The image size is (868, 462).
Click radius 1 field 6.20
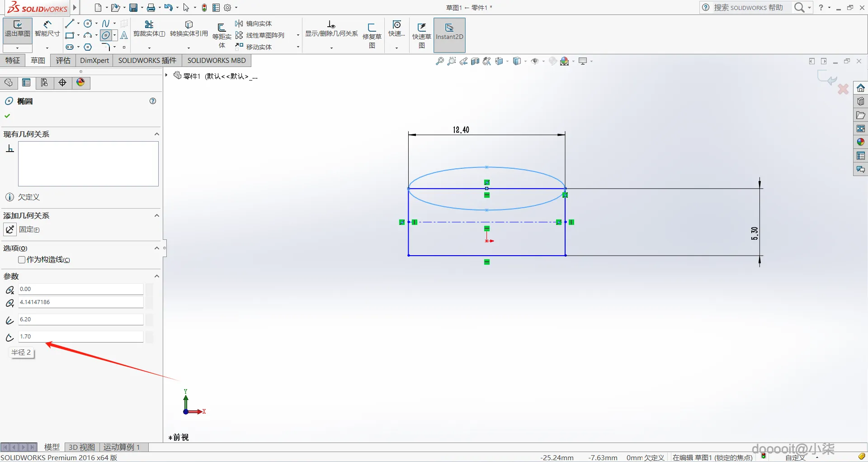[81, 319]
